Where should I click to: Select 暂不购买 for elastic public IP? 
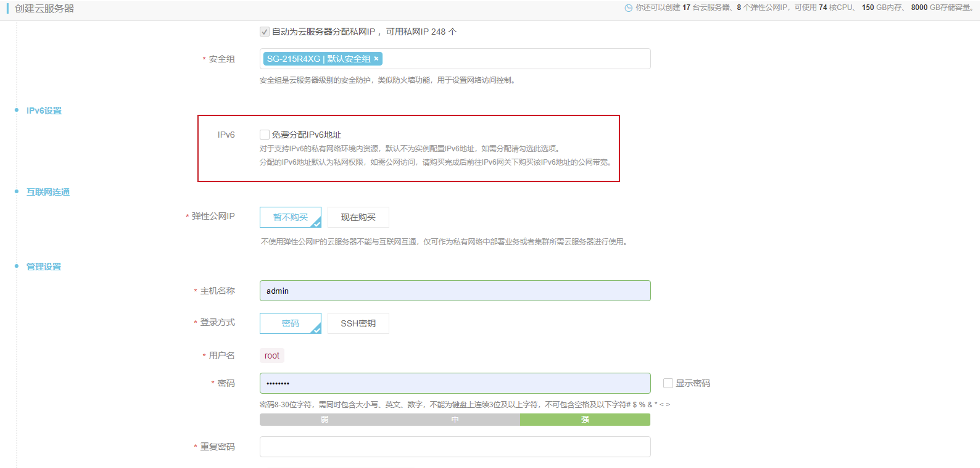290,217
